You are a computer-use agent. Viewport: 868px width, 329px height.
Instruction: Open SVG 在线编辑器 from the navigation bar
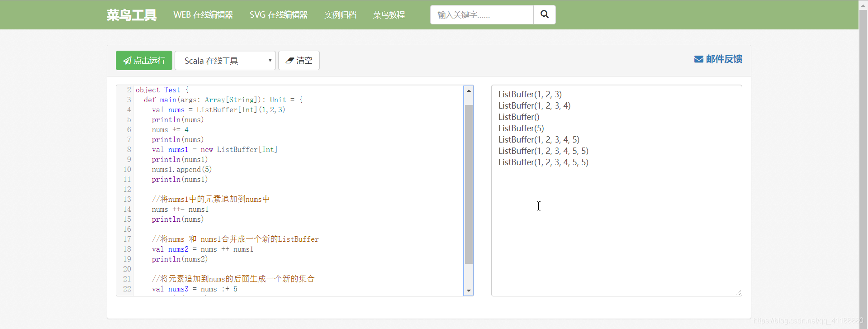point(279,15)
